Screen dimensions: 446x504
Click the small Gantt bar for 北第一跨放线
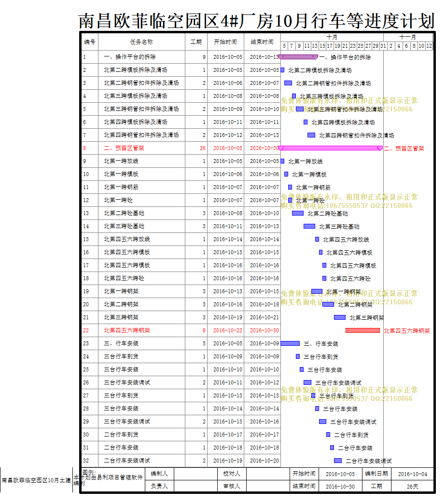coord(282,162)
